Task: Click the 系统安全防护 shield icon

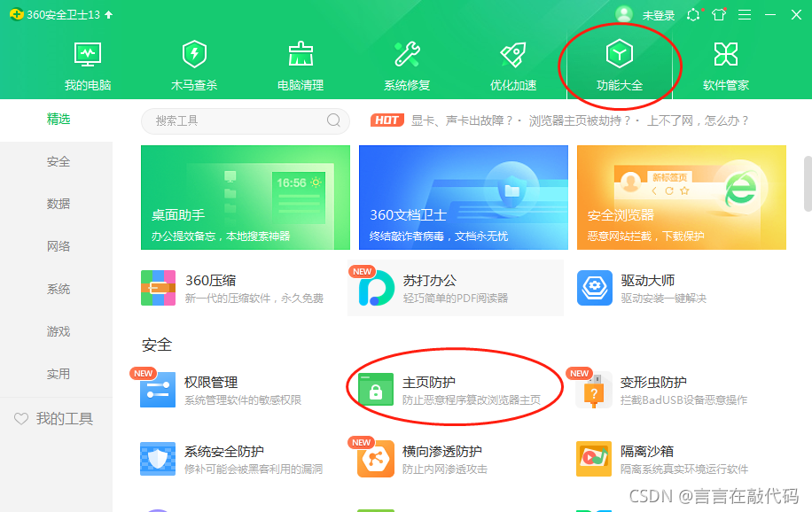Action: point(158,459)
